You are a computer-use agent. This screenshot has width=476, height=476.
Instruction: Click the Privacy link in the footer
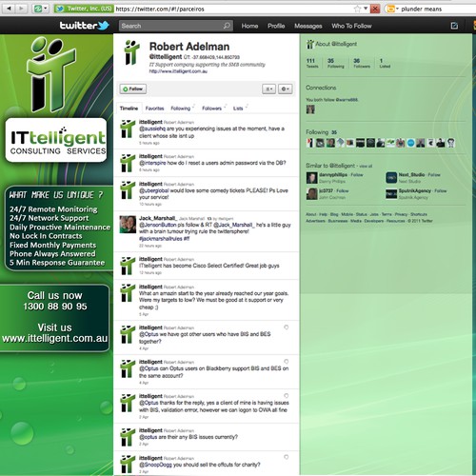(401, 214)
